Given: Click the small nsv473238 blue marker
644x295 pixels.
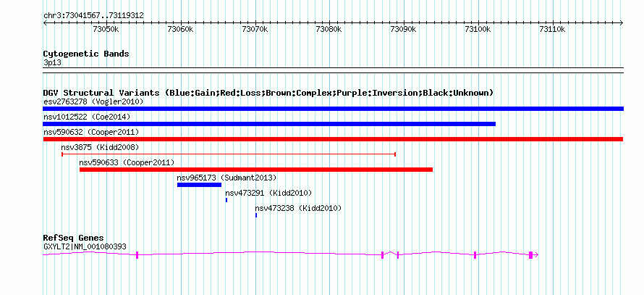Looking at the screenshot, I should click(x=256, y=215).
